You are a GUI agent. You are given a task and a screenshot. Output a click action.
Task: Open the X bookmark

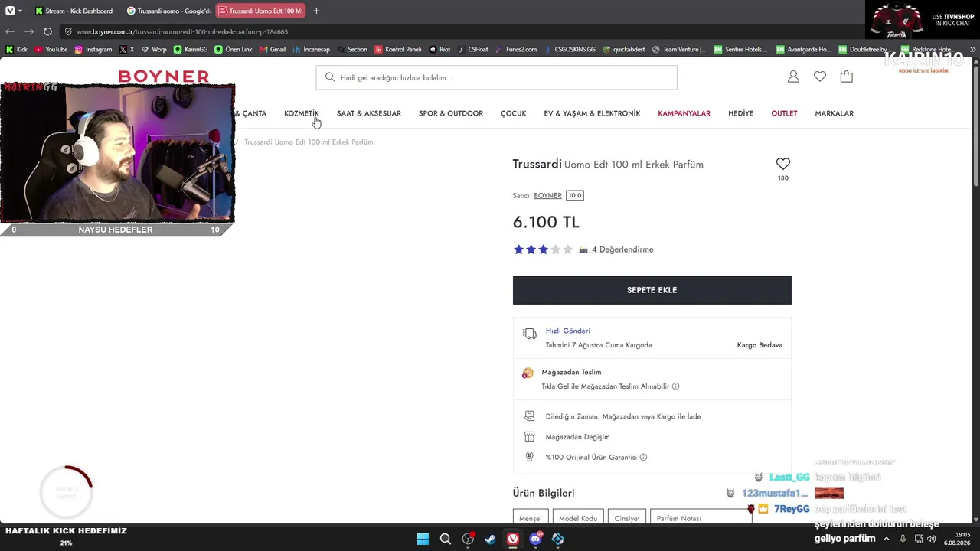[x=126, y=49]
